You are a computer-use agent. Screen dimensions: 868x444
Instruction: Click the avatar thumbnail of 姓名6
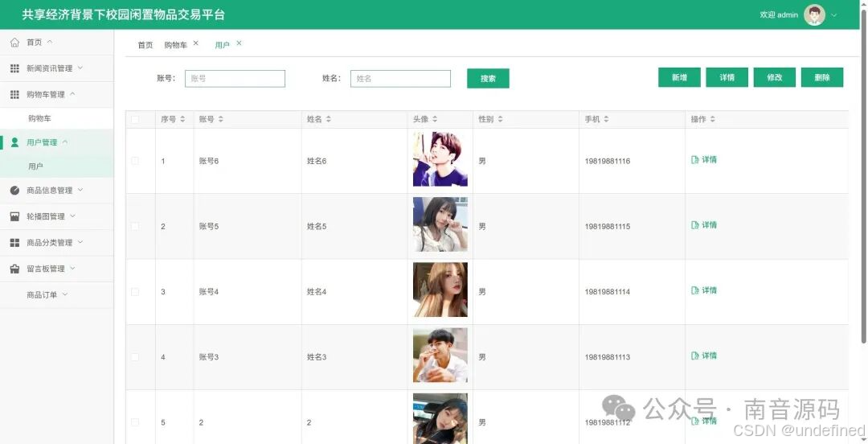point(440,159)
